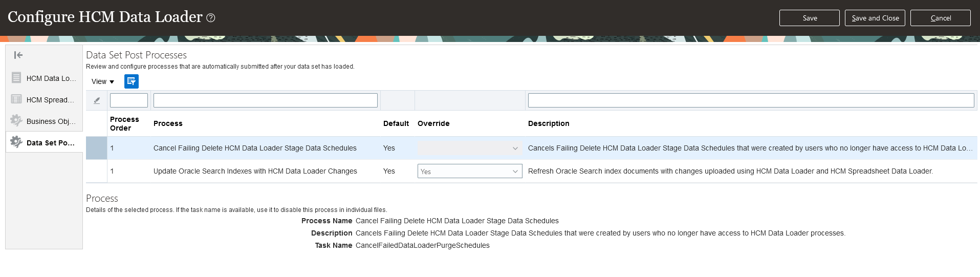The height and width of the screenshot is (277, 980).
Task: Click task name CancelFailedDataLoaderPurgeSchedules
Action: click(x=423, y=245)
